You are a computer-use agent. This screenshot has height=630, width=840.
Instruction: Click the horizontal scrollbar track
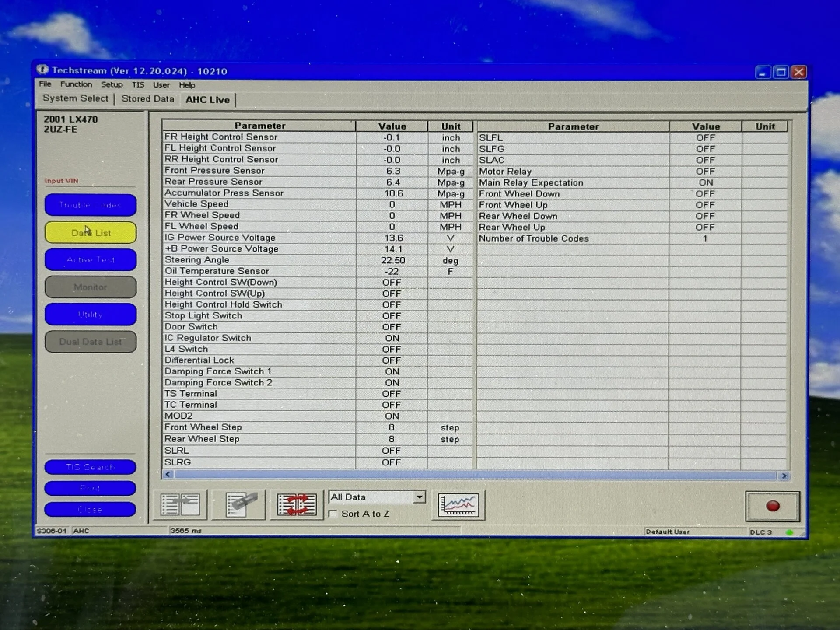tap(475, 475)
